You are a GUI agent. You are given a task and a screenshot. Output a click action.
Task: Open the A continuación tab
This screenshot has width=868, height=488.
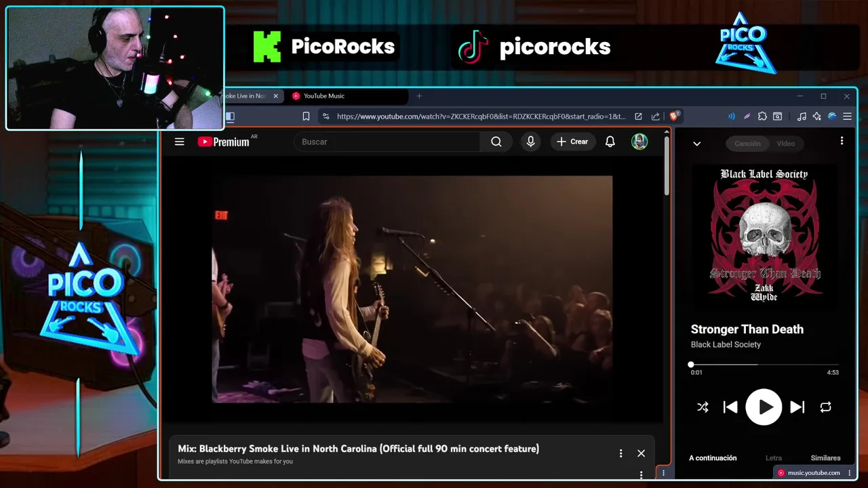713,458
